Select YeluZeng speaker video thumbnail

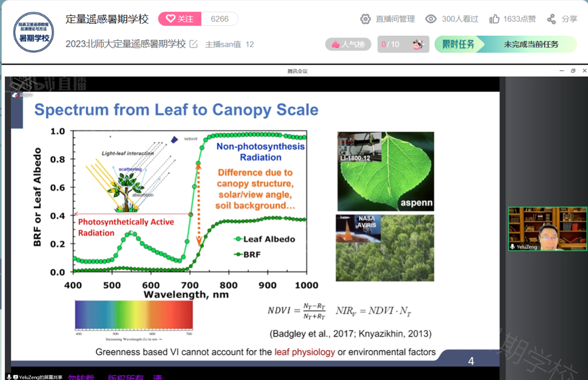(x=547, y=229)
